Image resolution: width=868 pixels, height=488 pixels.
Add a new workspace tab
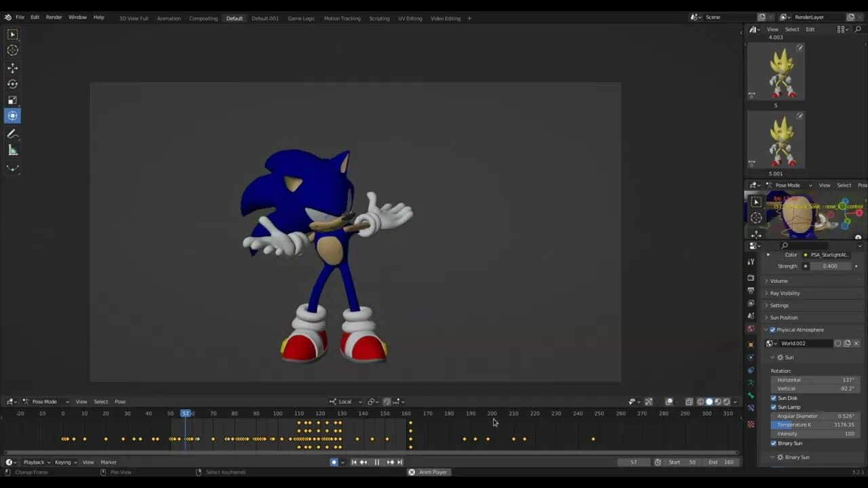(x=469, y=18)
